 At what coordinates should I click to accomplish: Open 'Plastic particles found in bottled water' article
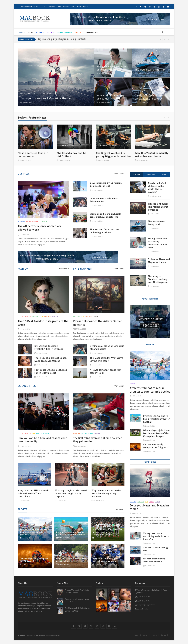click(x=33, y=155)
